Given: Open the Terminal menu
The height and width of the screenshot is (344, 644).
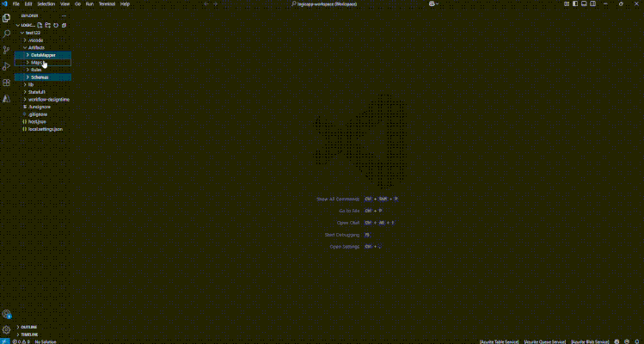Looking at the screenshot, I should pos(107,3).
